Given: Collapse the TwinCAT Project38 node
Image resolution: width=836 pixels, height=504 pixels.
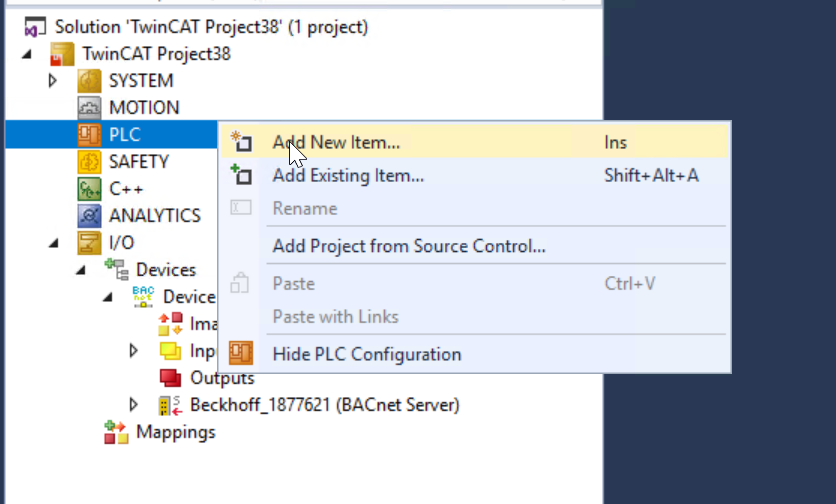Looking at the screenshot, I should 27,54.
